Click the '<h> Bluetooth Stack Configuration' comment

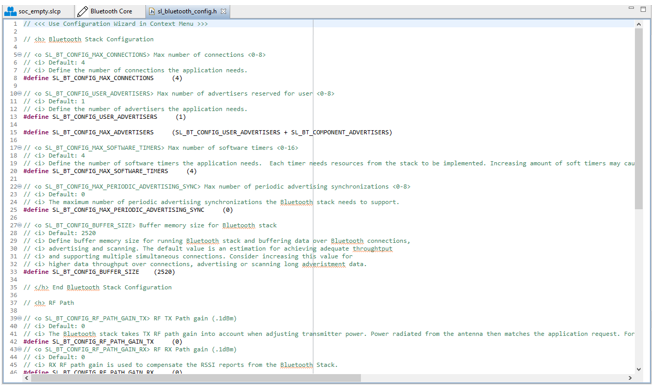tap(89, 39)
